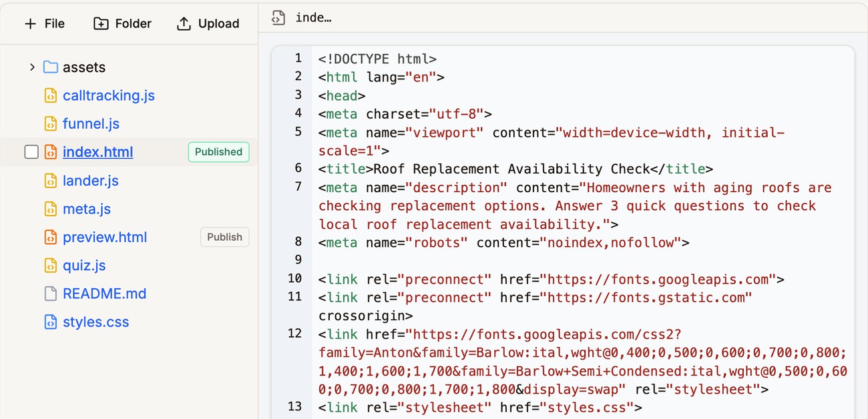
Task: Open README.md file link
Action: pyautogui.click(x=104, y=294)
